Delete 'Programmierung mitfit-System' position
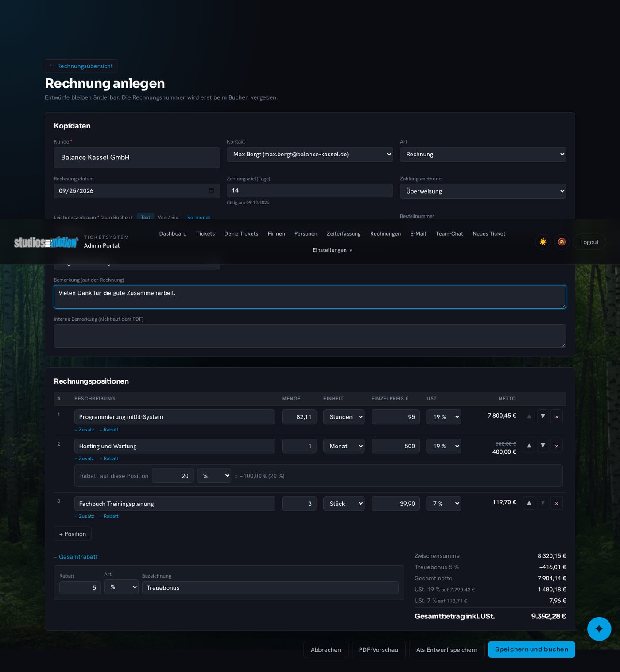The height and width of the screenshot is (672, 620). [557, 416]
